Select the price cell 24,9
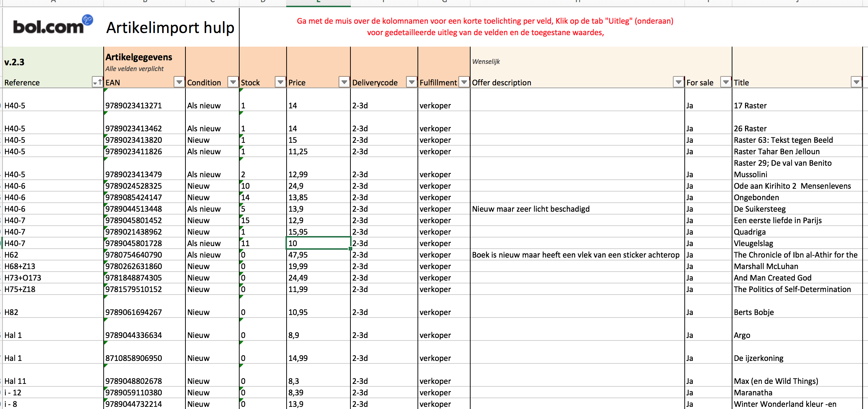The height and width of the screenshot is (409, 868). [319, 186]
